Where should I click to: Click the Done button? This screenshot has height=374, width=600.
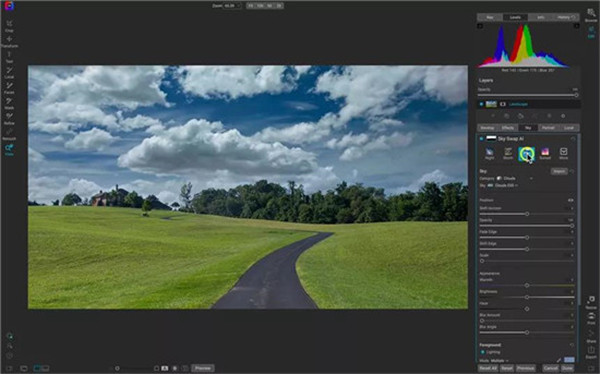tap(567, 368)
